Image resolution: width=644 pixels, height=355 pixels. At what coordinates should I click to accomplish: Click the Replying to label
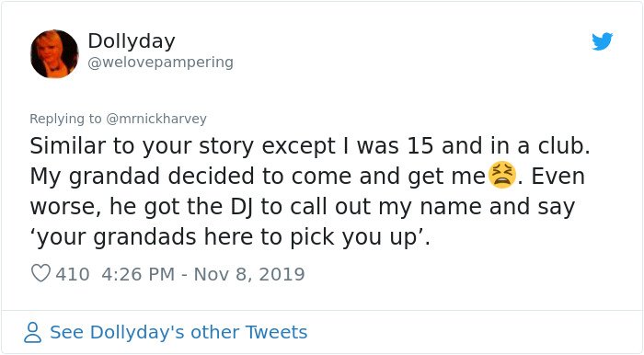(x=65, y=119)
